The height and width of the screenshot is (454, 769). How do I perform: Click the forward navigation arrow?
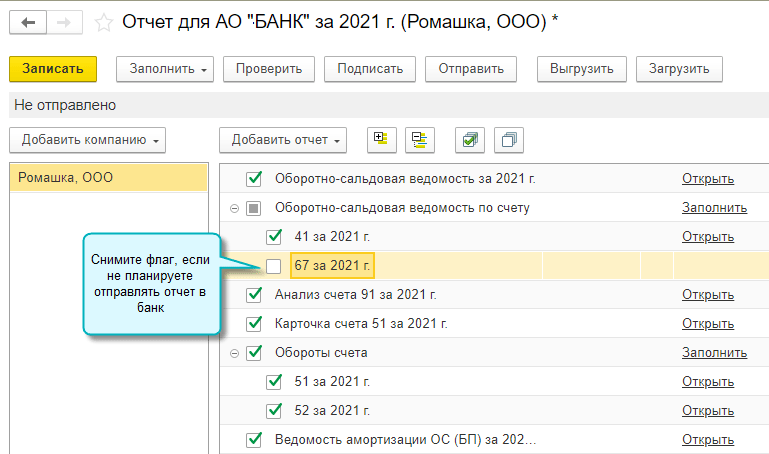[x=61, y=21]
